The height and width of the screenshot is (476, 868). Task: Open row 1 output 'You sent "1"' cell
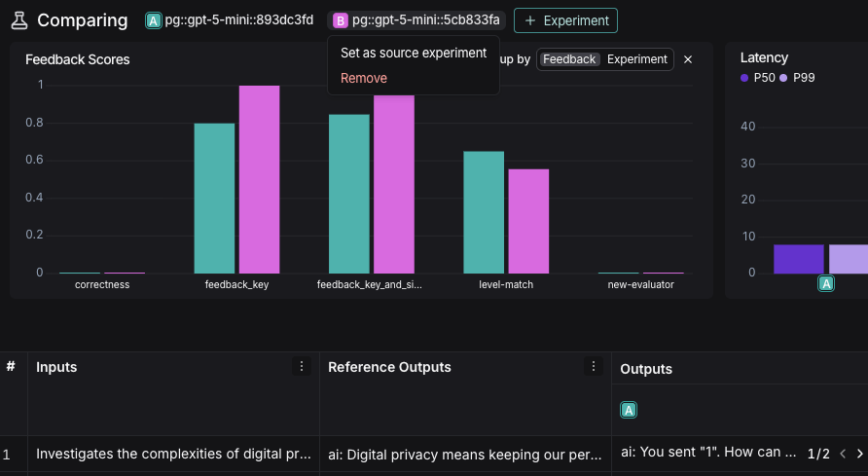point(708,453)
